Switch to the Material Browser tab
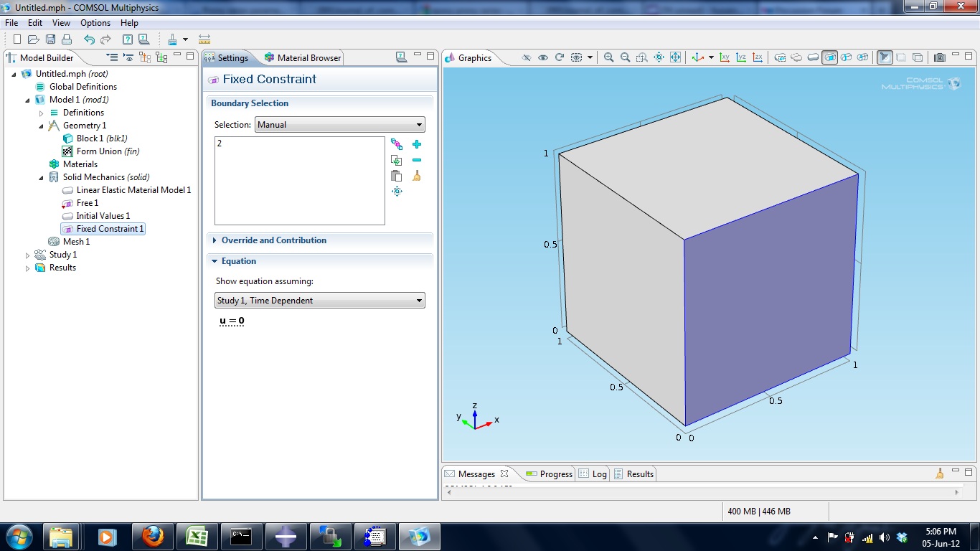The image size is (980, 551). click(x=303, y=57)
